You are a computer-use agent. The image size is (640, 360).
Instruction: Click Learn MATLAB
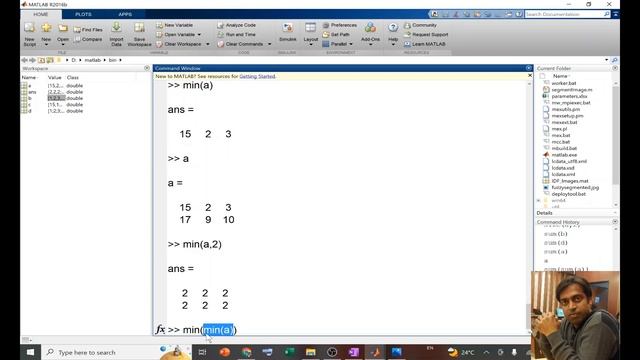424,44
